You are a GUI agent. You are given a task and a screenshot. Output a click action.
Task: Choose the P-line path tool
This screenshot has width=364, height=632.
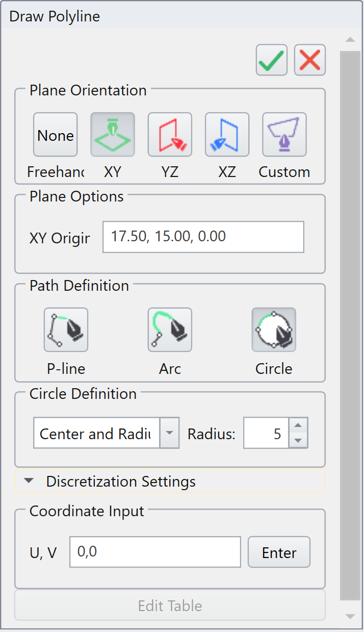tap(66, 330)
